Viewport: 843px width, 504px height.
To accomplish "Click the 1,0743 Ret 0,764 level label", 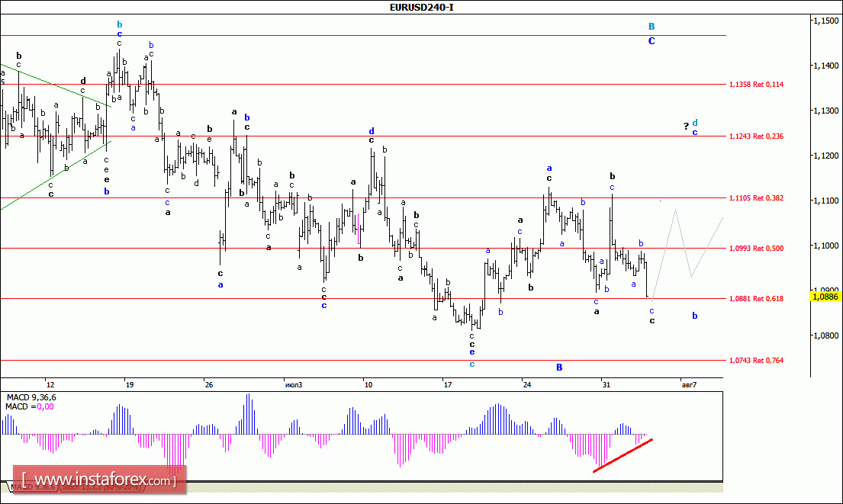I will 756,360.
